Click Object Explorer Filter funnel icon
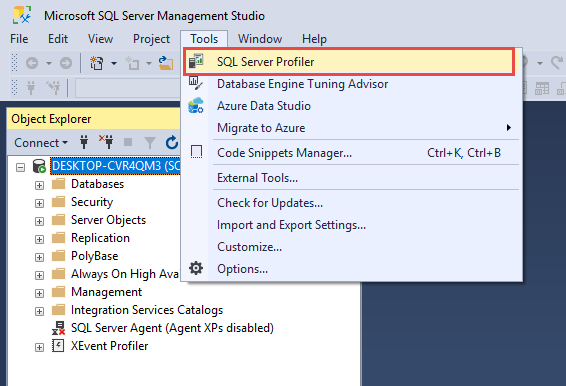Screen dimensions: 566x386 click(x=150, y=143)
